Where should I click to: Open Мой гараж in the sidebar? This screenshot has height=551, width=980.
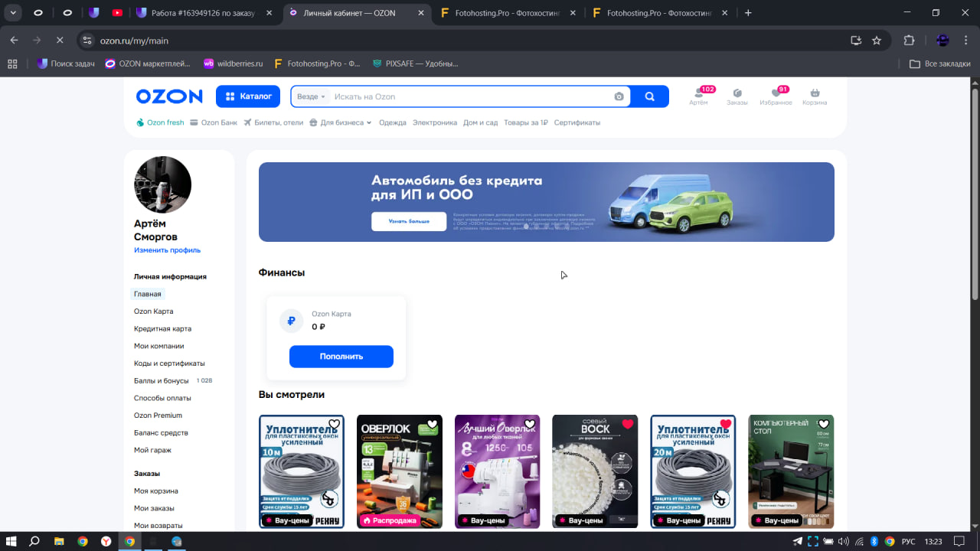click(152, 450)
